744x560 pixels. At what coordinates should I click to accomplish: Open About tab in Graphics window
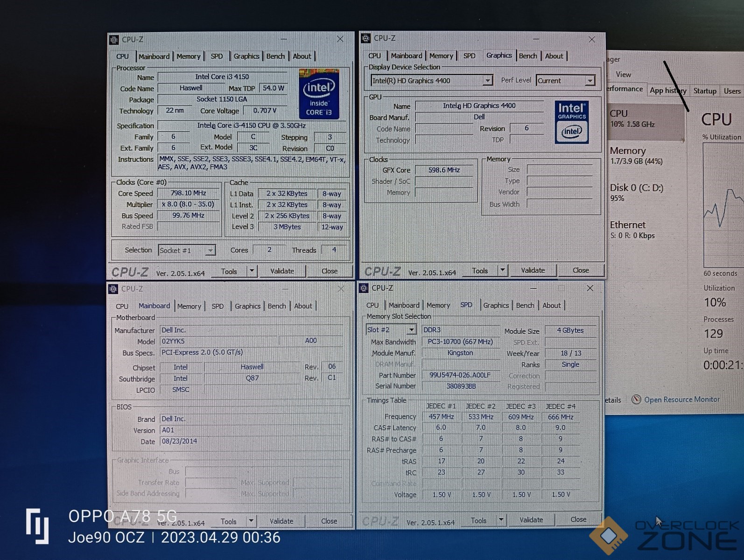[554, 56]
